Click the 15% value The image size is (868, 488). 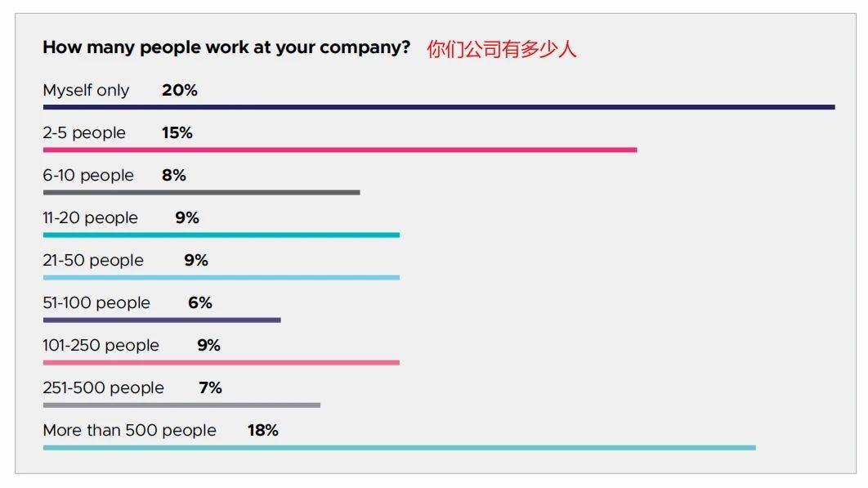pyautogui.click(x=177, y=133)
